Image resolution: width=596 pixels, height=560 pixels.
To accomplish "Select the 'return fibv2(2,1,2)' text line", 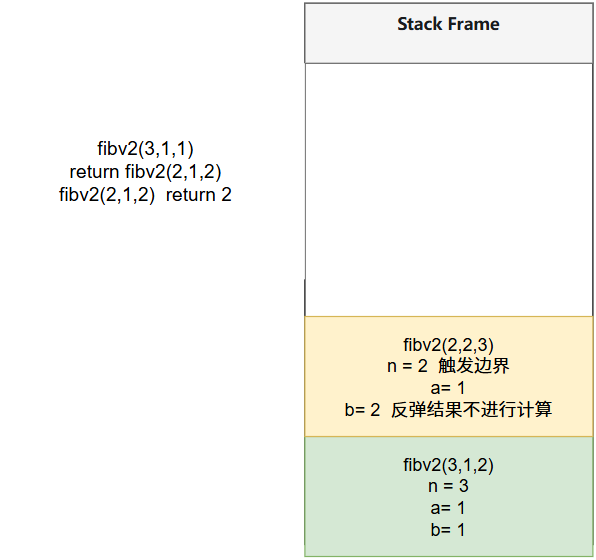I will point(145,172).
